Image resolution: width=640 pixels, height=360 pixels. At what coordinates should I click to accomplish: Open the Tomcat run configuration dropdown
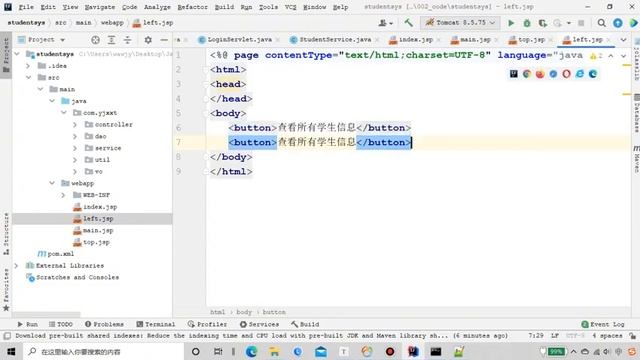coord(460,23)
